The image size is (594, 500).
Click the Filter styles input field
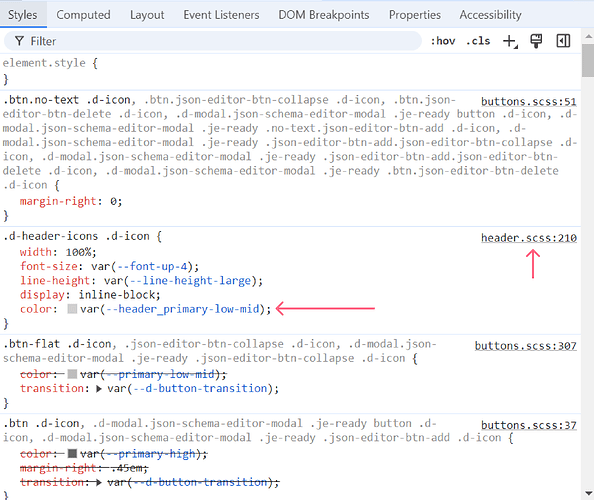(x=213, y=41)
